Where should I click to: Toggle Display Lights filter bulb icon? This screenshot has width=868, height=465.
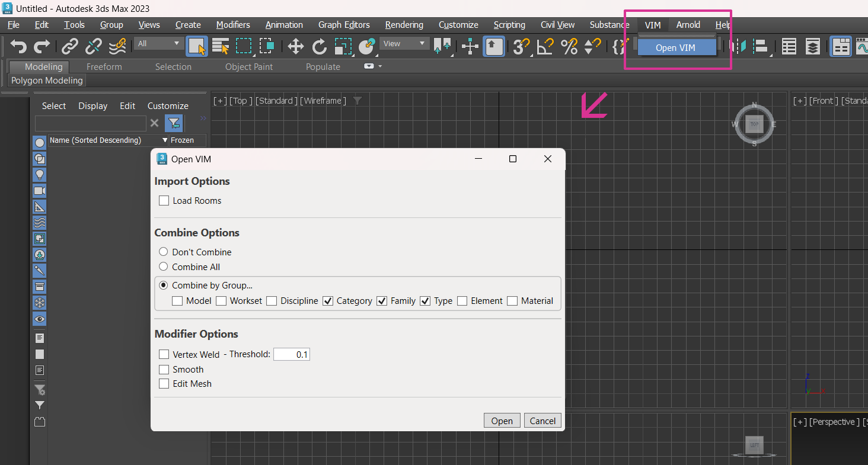click(40, 175)
